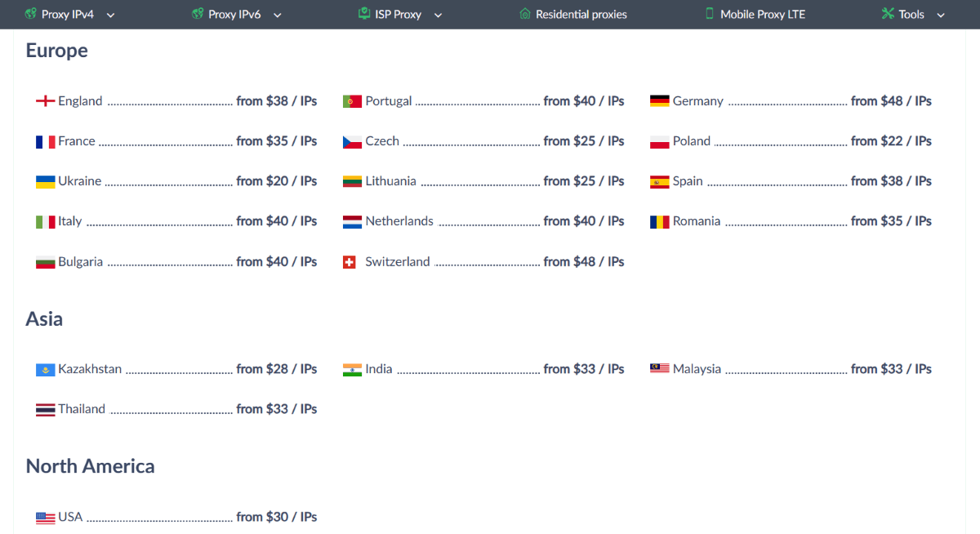
Task: Click the Malaysia flag icon
Action: point(660,369)
